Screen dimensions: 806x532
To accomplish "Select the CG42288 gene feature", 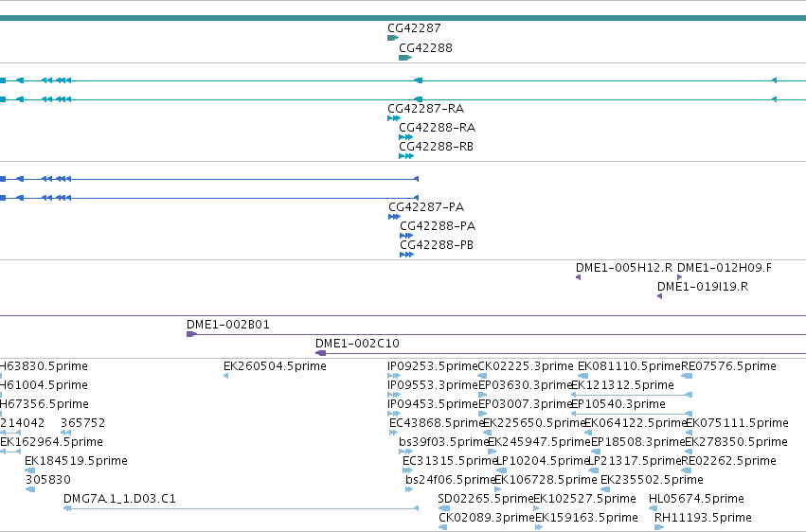I will [x=405, y=58].
